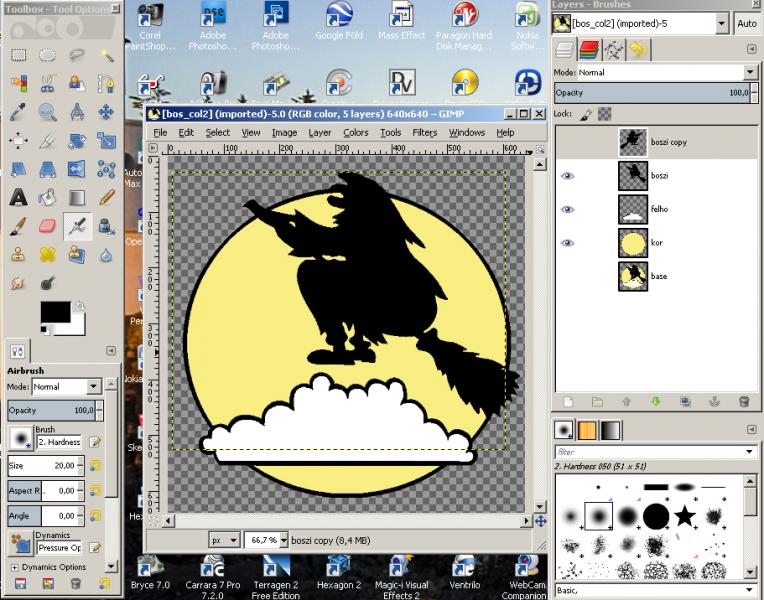
Task: Select the Paintbrush tool
Action: 19,226
